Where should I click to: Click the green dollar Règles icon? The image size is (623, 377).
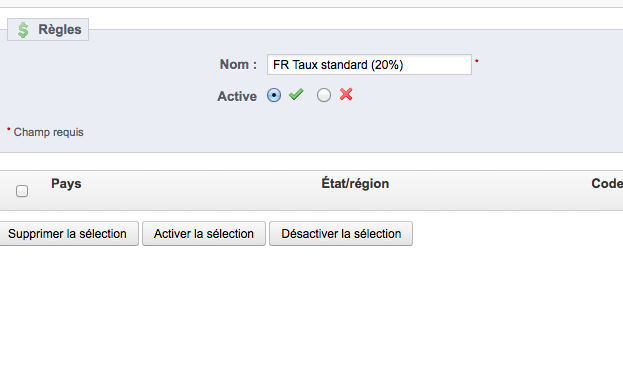(23, 30)
